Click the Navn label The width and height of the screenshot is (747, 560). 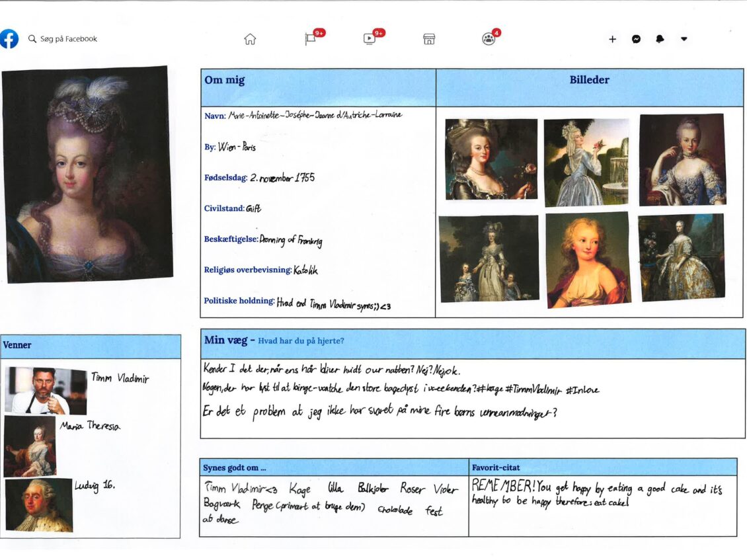[215, 116]
